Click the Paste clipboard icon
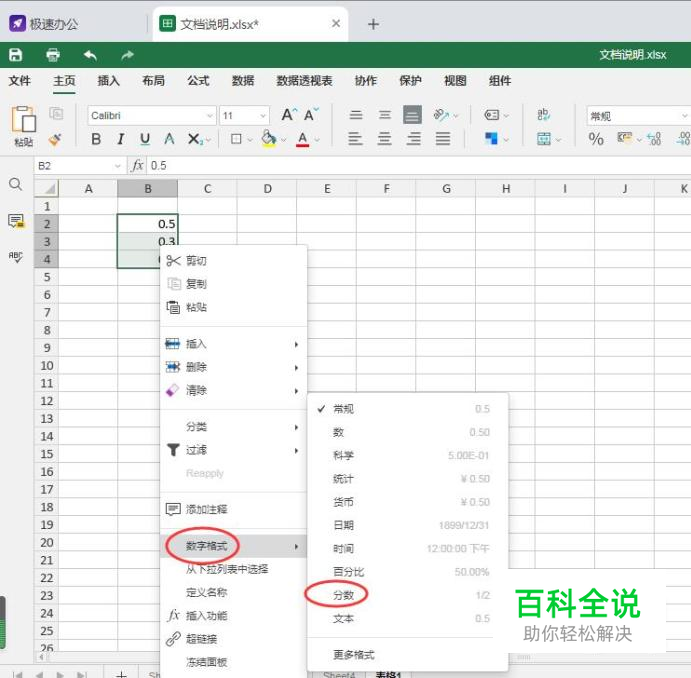Screen dimensions: 691x678 23,119
